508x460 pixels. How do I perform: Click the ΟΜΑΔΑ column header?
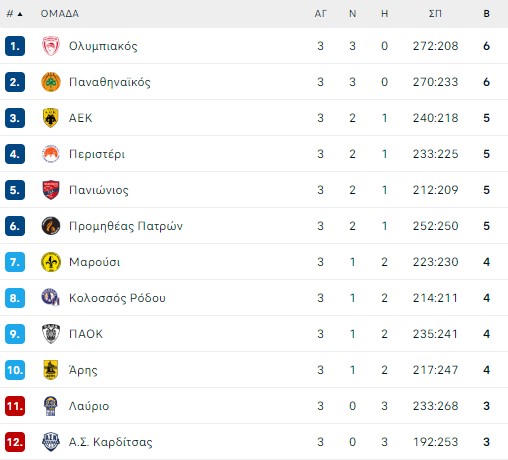[60, 14]
